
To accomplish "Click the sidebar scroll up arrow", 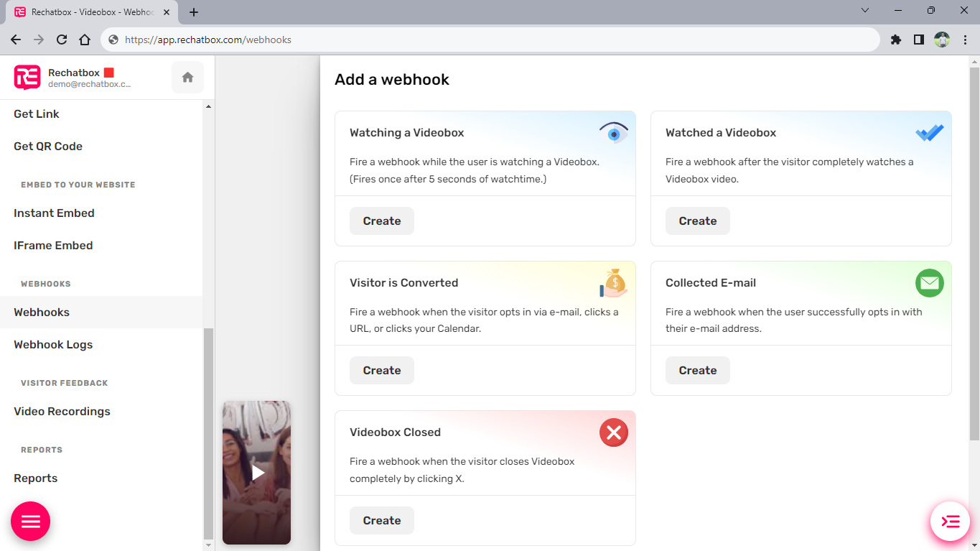I will [209, 107].
